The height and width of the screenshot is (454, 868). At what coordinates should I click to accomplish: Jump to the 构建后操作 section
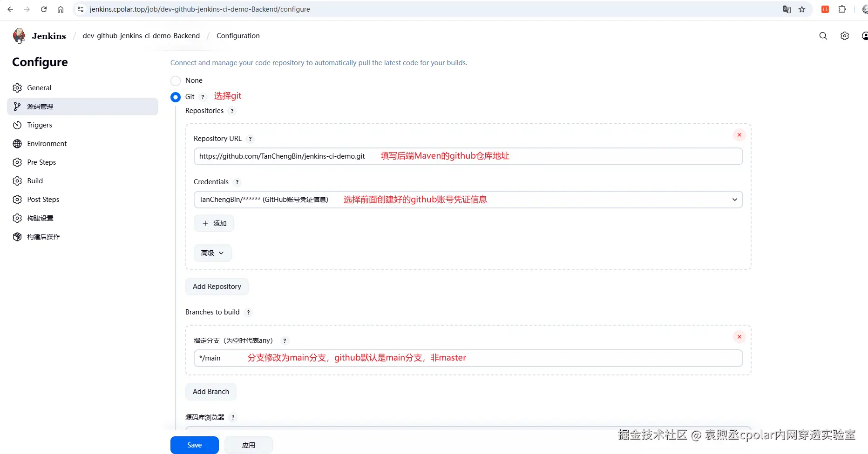[x=83, y=237]
